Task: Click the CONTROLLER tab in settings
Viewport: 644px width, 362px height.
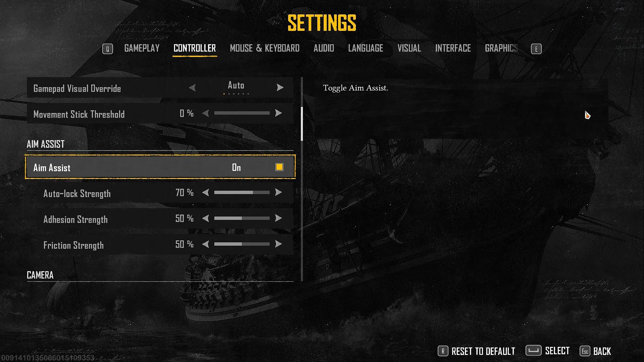Action: pyautogui.click(x=194, y=48)
